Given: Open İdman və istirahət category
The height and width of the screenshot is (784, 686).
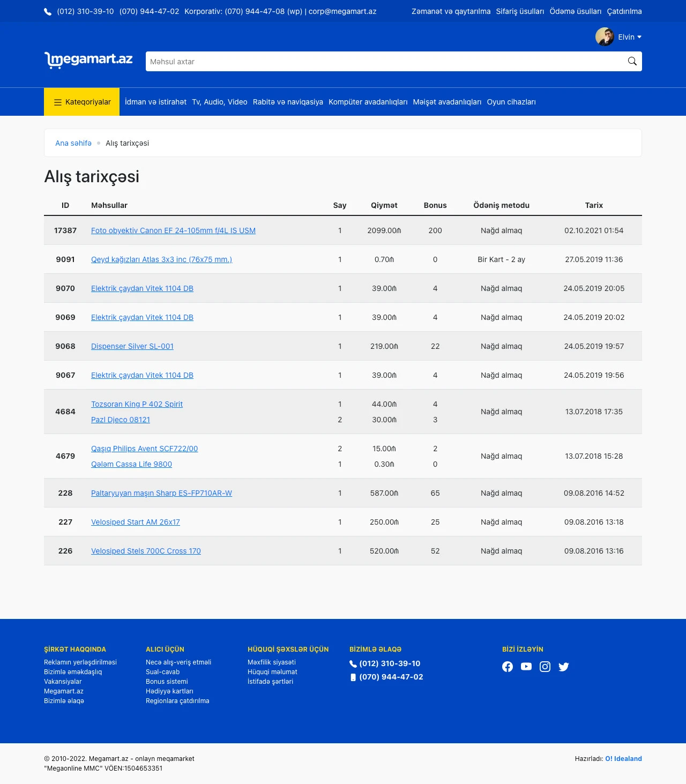Looking at the screenshot, I should click(x=156, y=102).
